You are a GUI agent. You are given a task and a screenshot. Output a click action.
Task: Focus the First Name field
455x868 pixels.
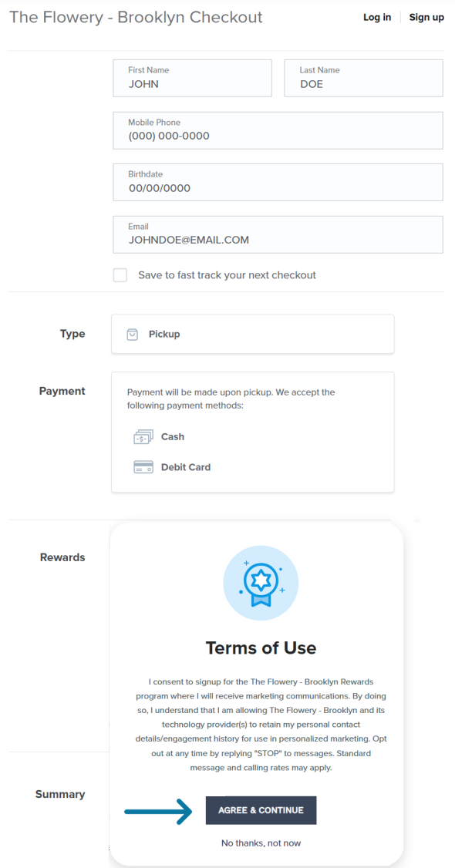[192, 78]
